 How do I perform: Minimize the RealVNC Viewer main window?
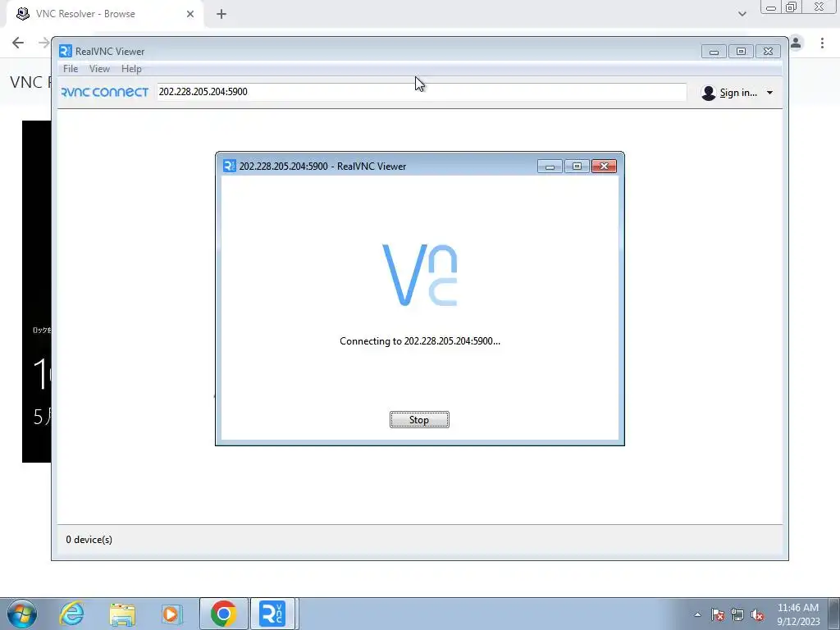click(714, 52)
